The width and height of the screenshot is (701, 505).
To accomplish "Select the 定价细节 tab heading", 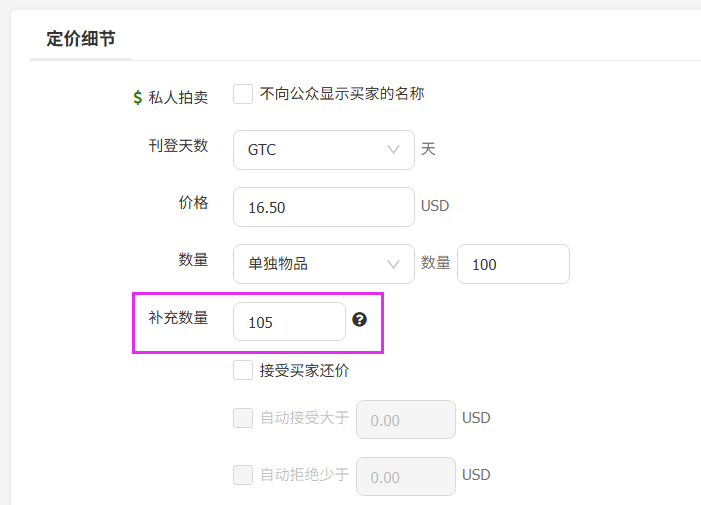I will pos(81,39).
